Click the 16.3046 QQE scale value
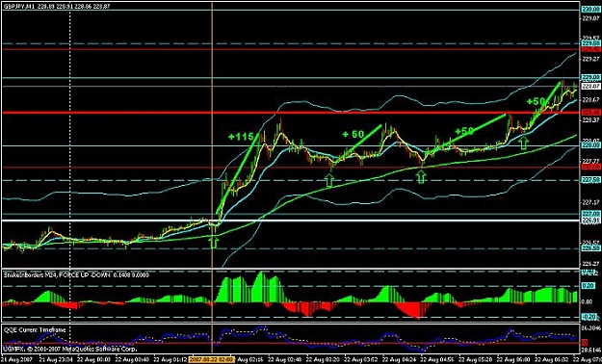602x364 pixels. (x=591, y=328)
